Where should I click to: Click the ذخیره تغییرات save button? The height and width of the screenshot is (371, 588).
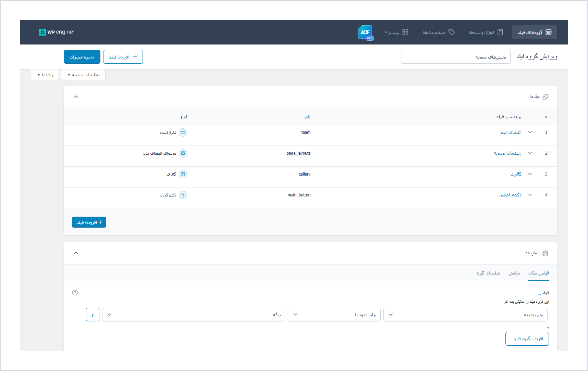click(x=82, y=57)
